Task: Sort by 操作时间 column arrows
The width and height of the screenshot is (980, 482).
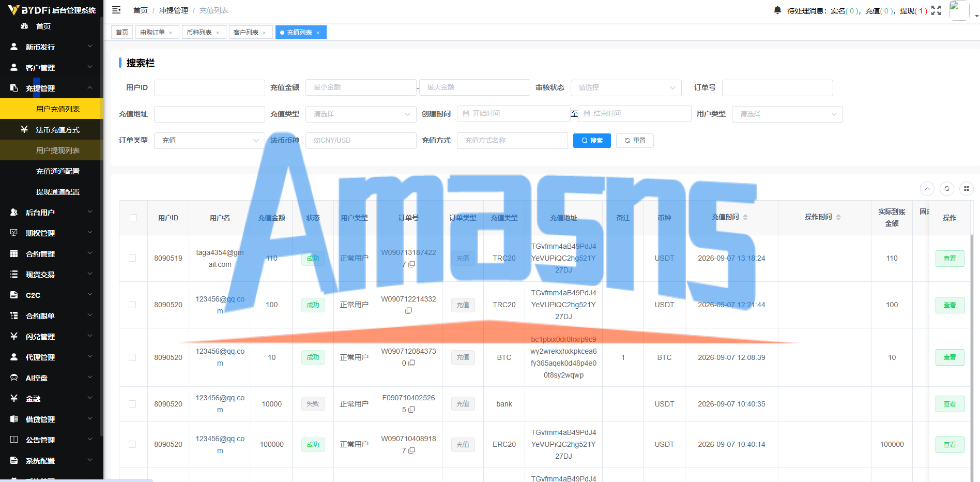Action: pyautogui.click(x=838, y=217)
